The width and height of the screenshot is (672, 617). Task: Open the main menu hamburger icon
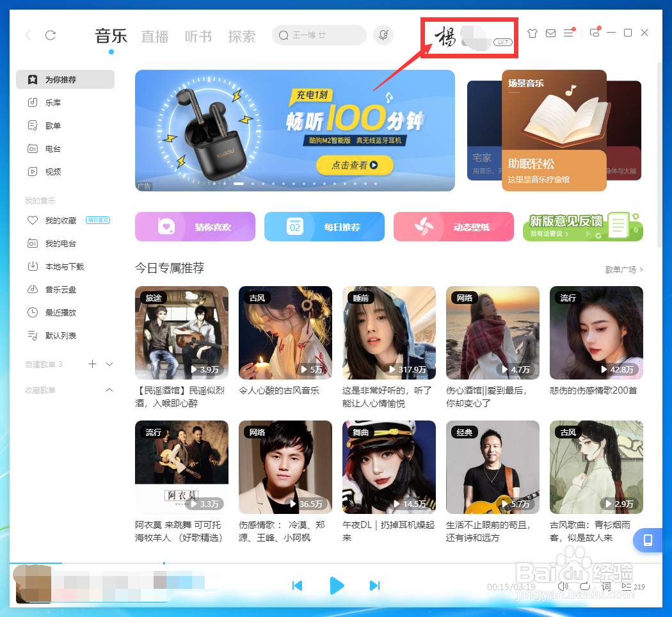[569, 33]
